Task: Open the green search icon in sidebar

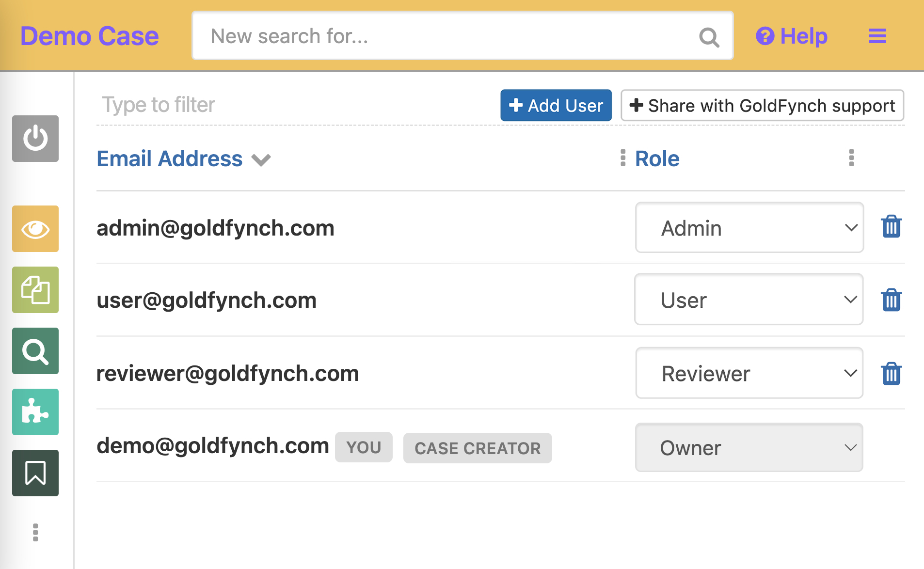Action: tap(35, 351)
